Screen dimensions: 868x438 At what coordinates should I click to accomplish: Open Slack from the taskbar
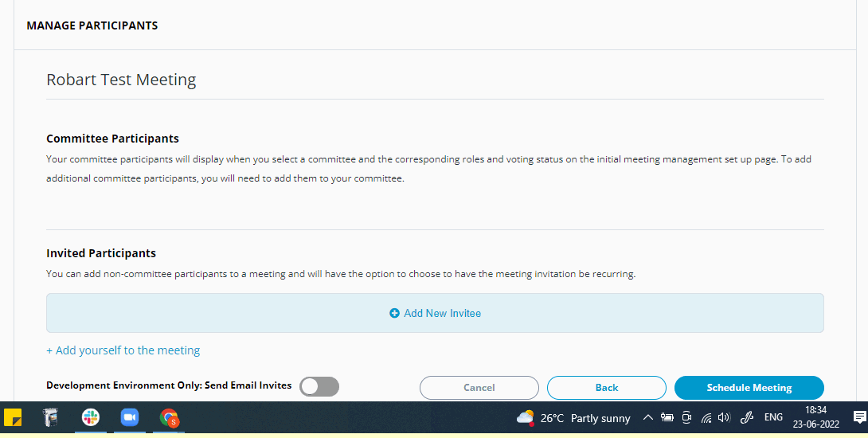tap(90, 417)
